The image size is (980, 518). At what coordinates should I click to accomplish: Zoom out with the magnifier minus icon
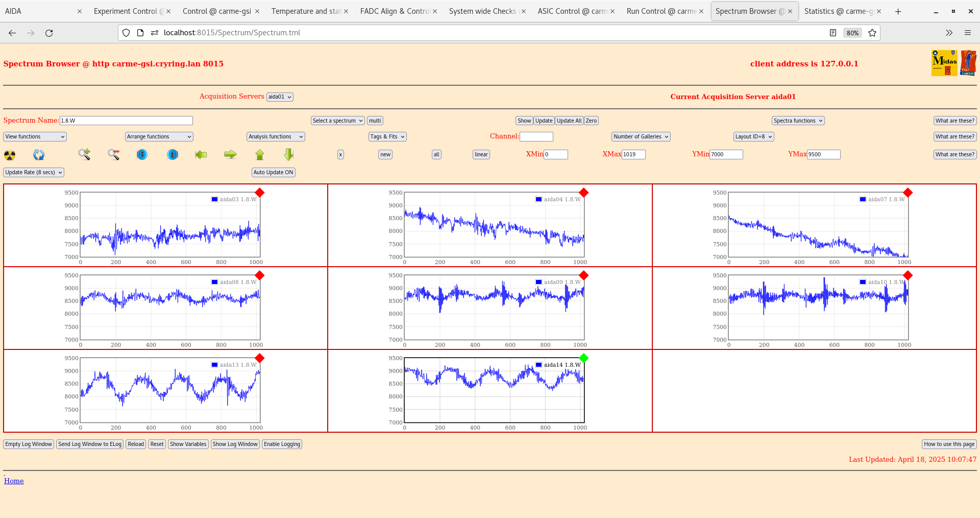(113, 154)
